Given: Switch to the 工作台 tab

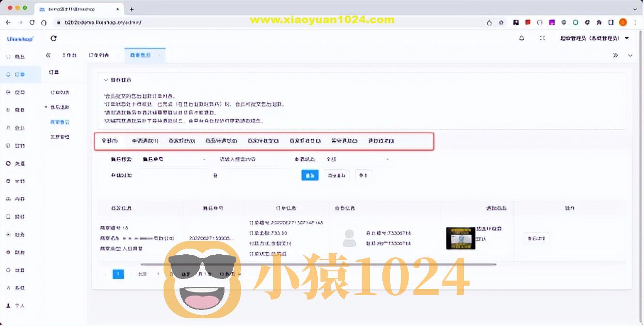Looking at the screenshot, I should (70, 55).
